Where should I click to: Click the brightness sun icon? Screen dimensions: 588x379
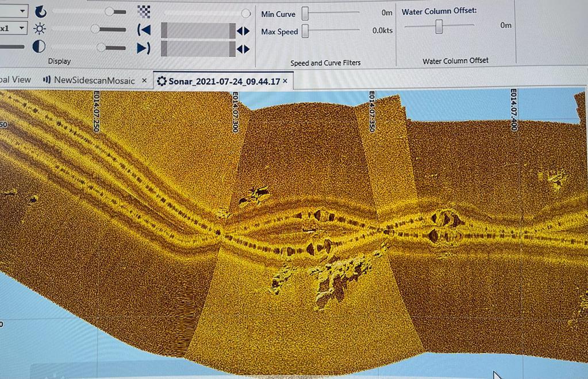tap(40, 29)
